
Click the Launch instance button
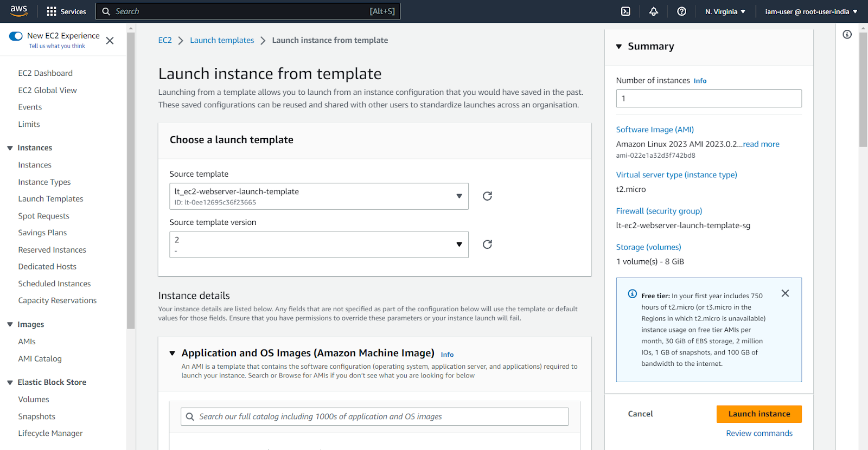(759, 414)
